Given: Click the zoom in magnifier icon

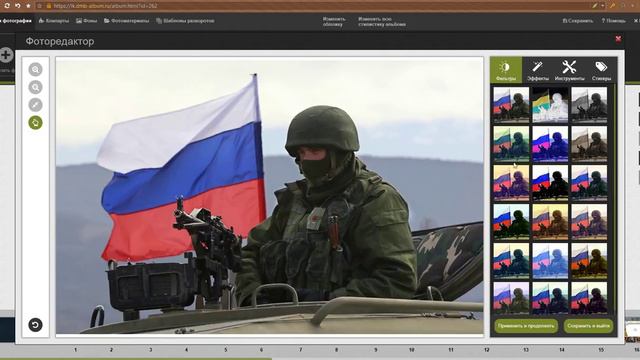Looking at the screenshot, I should 36,69.
